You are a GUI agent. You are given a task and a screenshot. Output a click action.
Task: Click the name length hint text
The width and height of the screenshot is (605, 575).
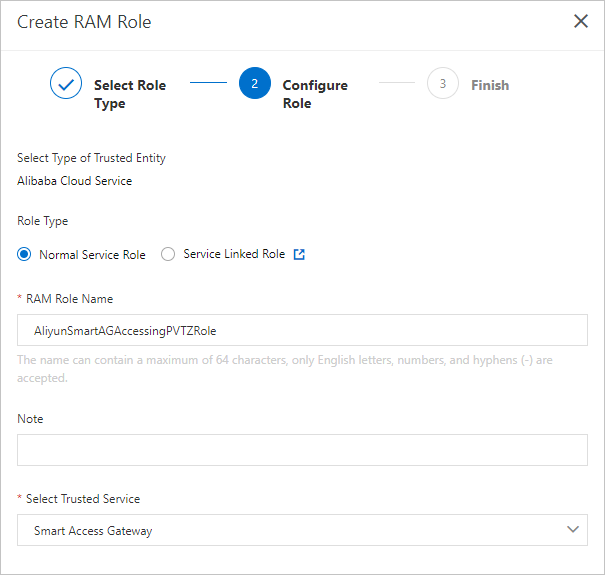pyautogui.click(x=285, y=369)
